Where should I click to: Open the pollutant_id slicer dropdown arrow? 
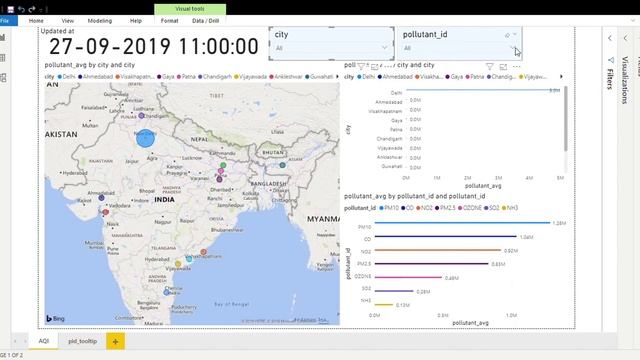[512, 48]
